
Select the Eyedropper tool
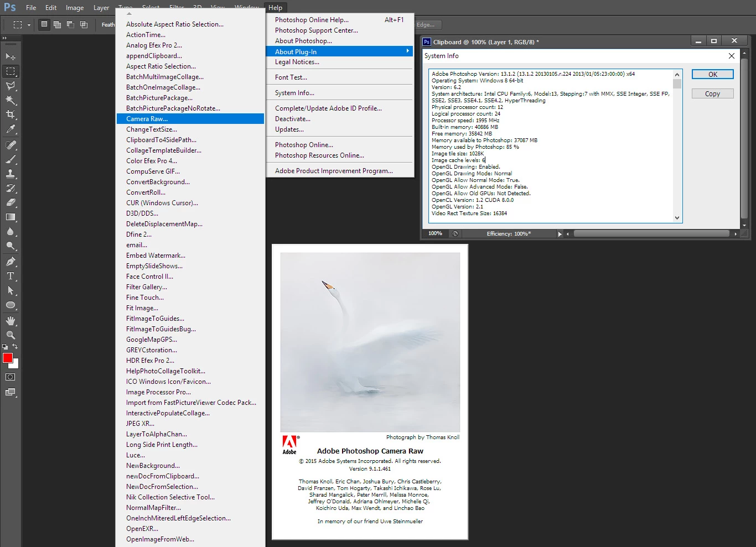[11, 129]
